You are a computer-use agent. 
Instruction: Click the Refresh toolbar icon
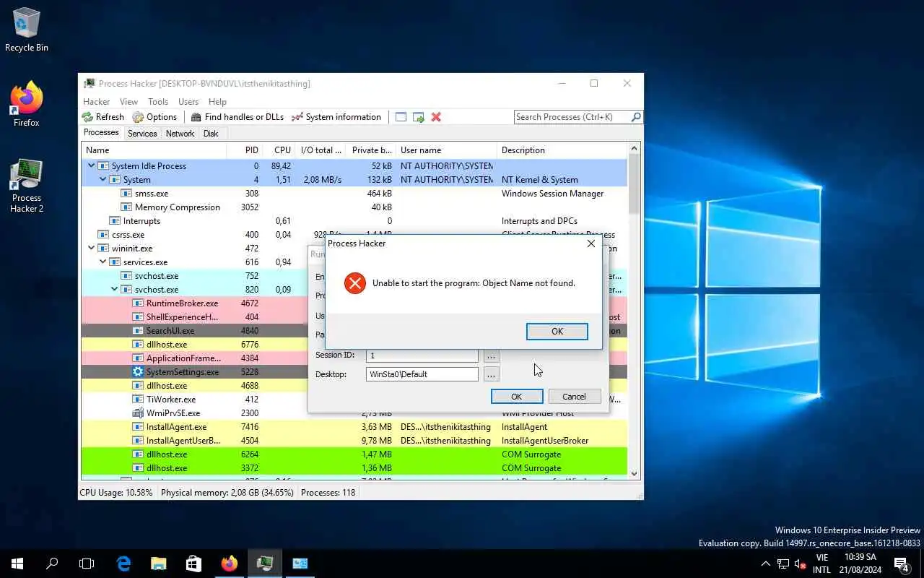pyautogui.click(x=87, y=117)
